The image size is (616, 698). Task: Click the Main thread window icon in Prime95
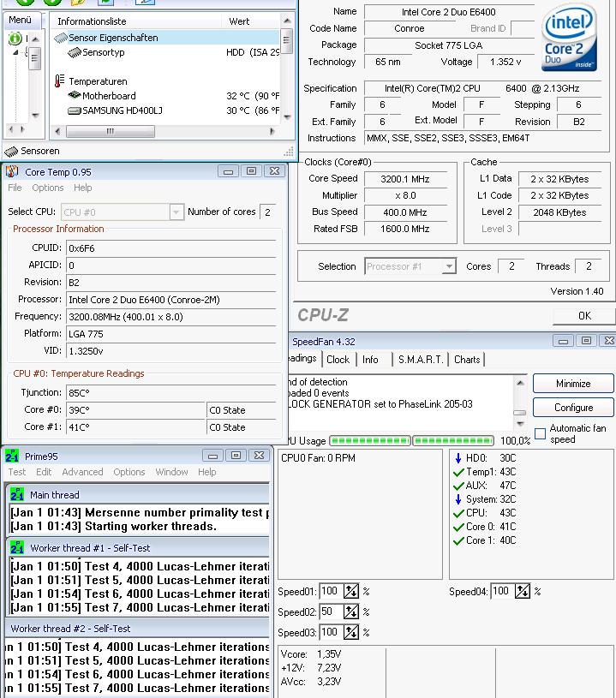tap(17, 494)
